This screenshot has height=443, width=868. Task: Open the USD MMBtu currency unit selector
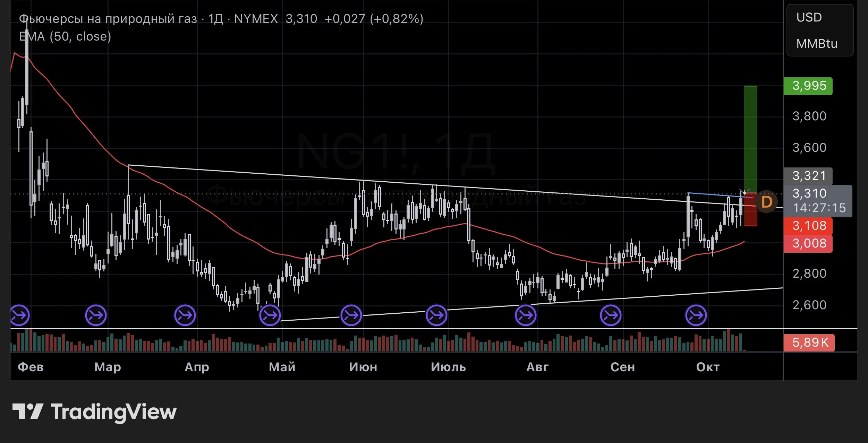(820, 30)
